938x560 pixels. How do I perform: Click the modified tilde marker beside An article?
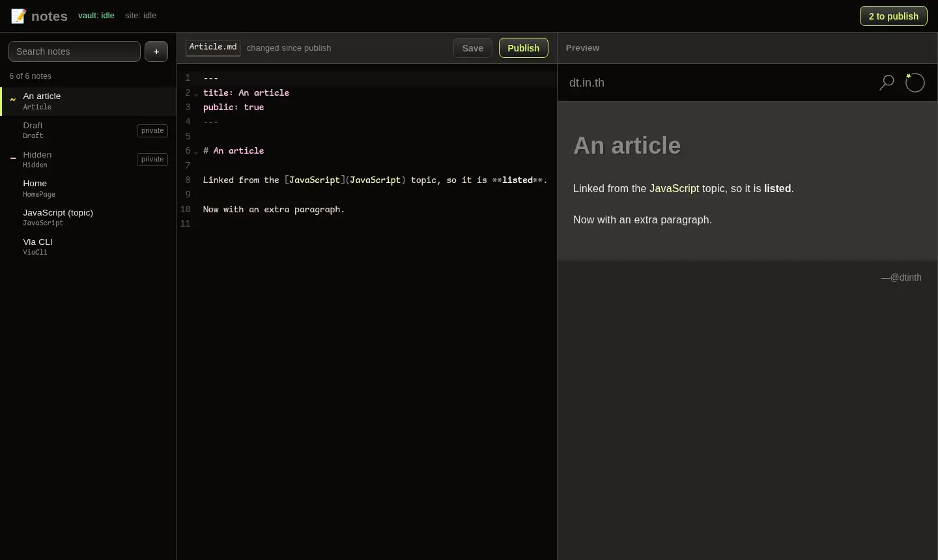tap(12, 100)
